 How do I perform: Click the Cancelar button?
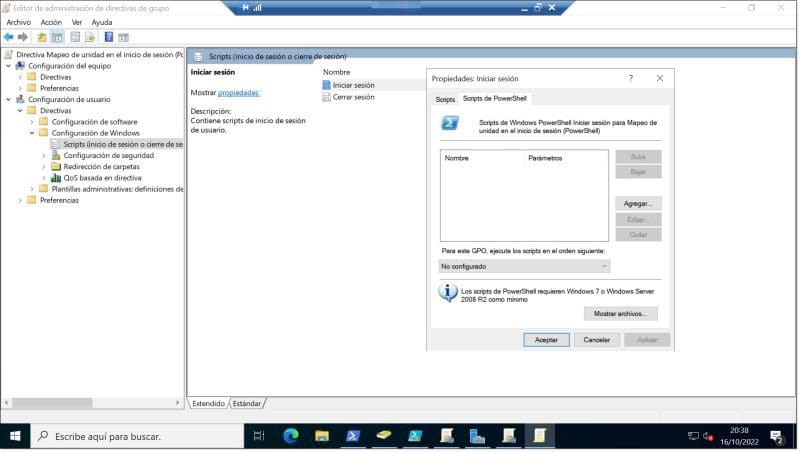tap(596, 340)
